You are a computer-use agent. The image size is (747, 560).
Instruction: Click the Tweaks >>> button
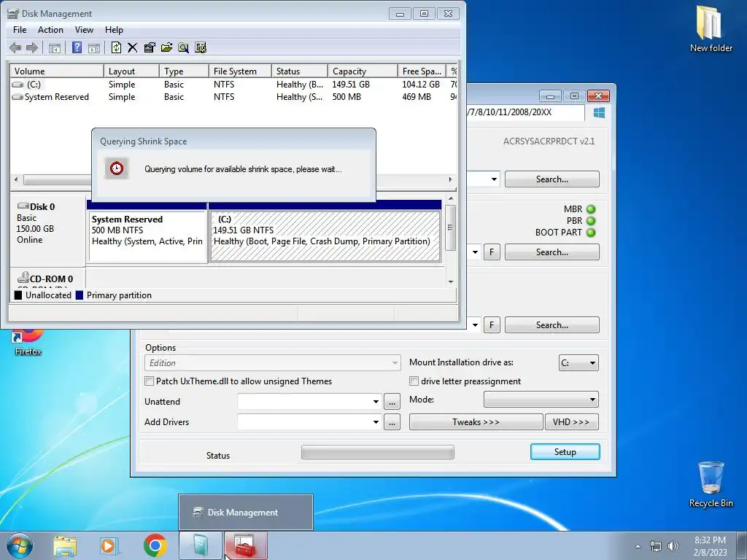click(x=476, y=422)
